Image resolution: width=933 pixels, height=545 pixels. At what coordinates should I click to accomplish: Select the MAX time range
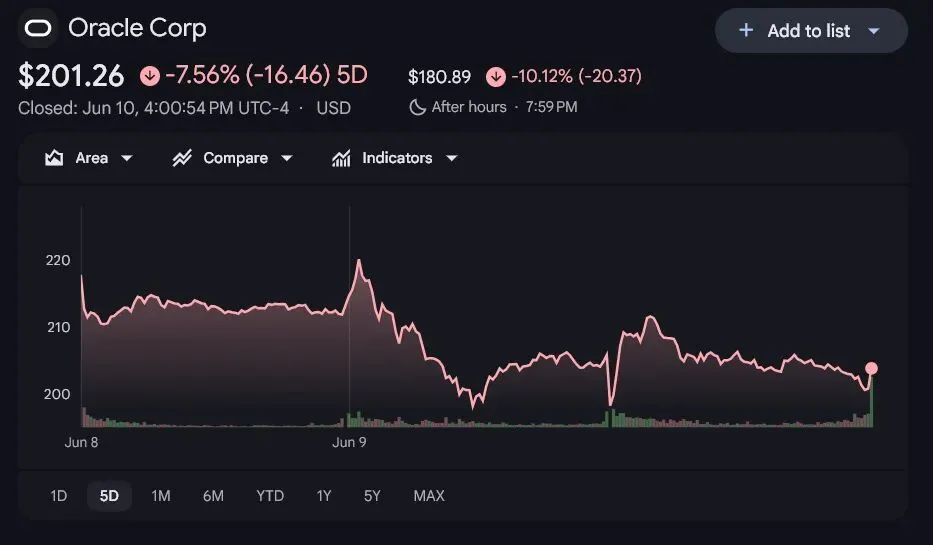pyautogui.click(x=429, y=496)
